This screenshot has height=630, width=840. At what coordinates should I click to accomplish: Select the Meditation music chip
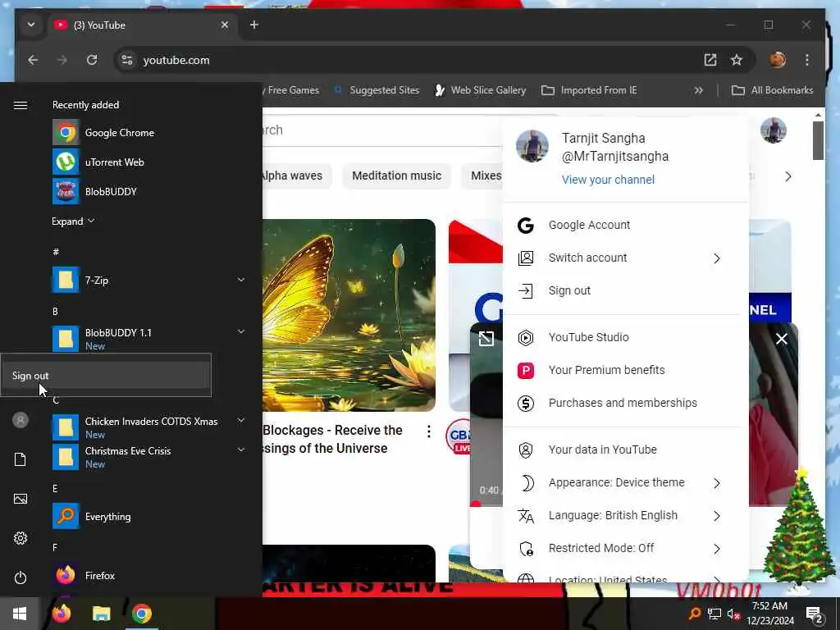coord(396,176)
